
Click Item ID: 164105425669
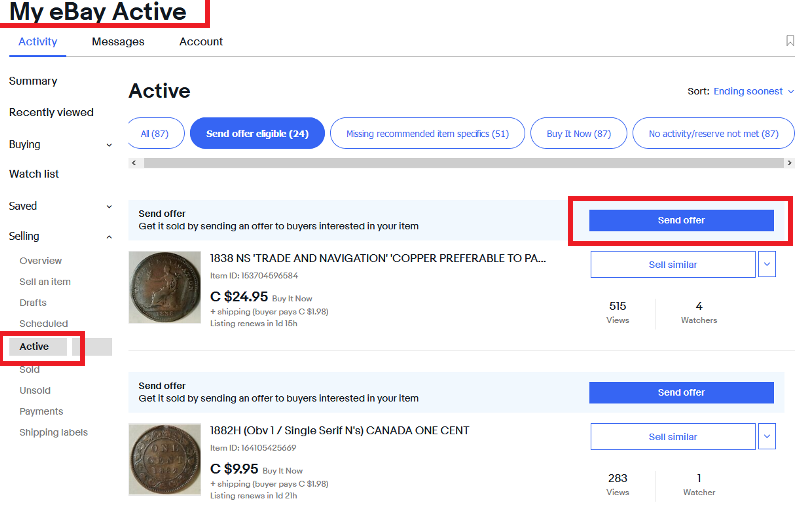tap(253, 448)
